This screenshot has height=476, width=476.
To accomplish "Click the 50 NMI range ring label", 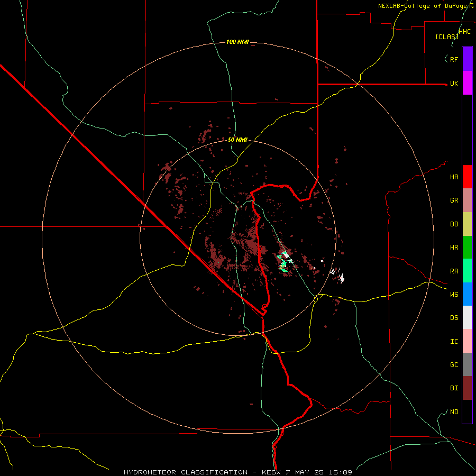I will [237, 140].
